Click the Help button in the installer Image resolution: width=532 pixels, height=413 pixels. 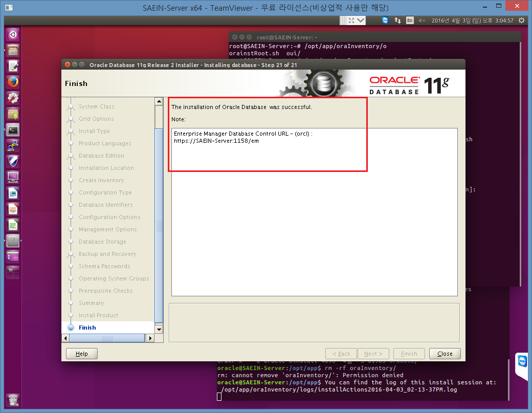[x=82, y=354]
